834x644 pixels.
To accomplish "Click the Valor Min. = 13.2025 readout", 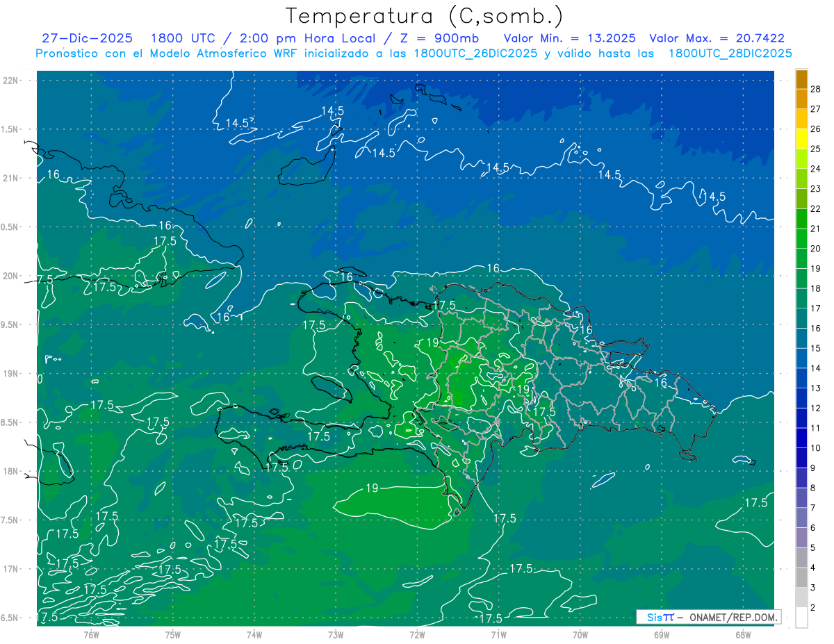I will tap(569, 38).
